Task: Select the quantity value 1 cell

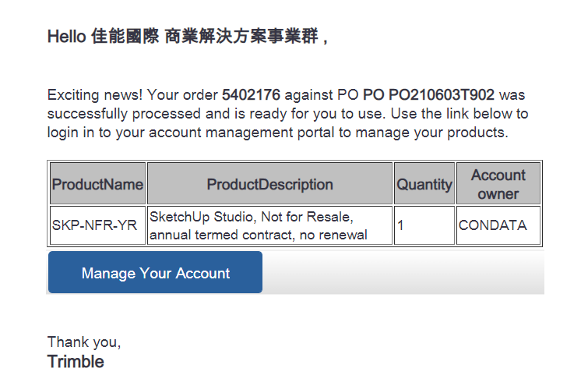Action: pos(424,226)
